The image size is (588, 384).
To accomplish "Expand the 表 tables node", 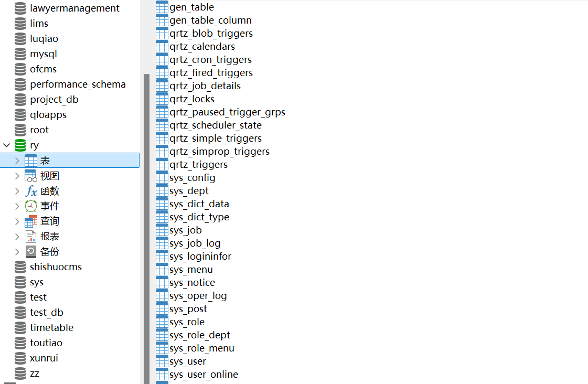I will pyautogui.click(x=17, y=161).
